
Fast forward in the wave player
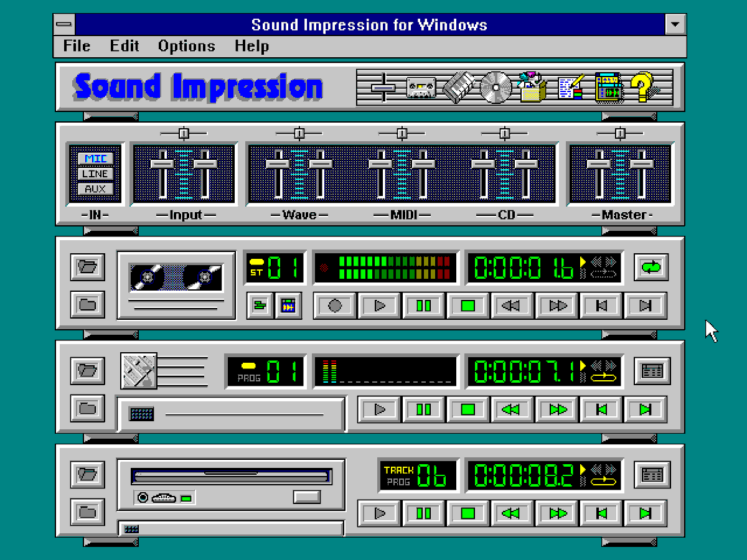click(558, 306)
